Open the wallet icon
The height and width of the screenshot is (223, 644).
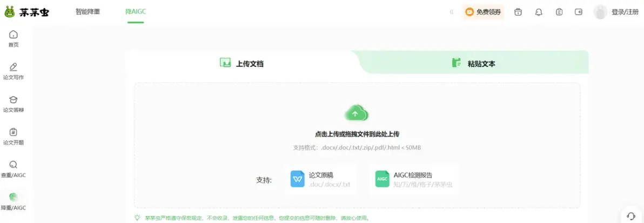tap(579, 12)
